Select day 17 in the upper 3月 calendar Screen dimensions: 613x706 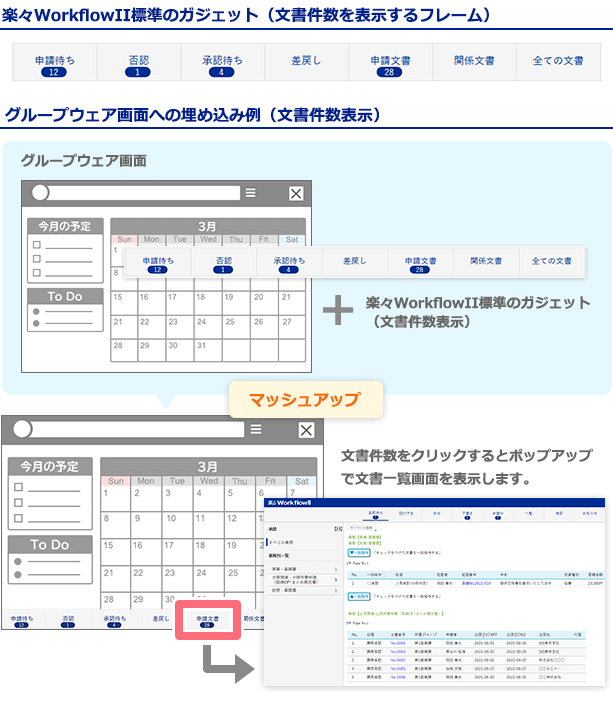(x=180, y=303)
